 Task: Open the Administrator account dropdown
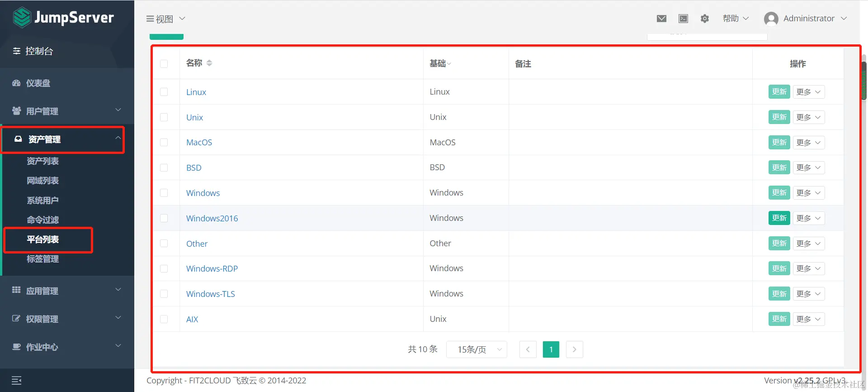(815, 19)
